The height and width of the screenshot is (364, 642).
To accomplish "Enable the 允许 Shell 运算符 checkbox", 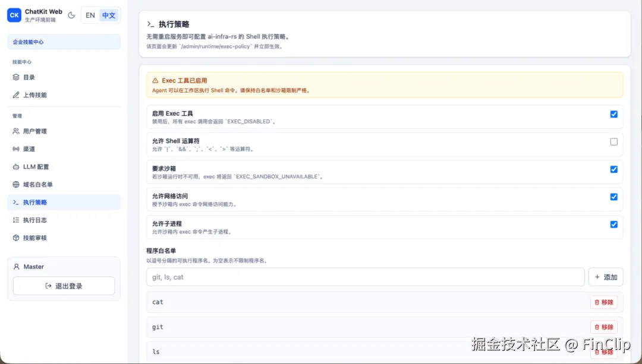I will (614, 141).
